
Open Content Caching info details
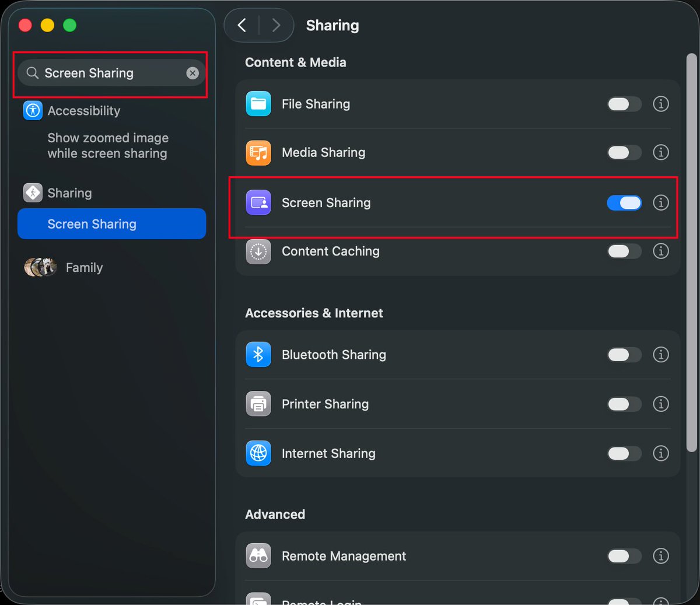[661, 251]
